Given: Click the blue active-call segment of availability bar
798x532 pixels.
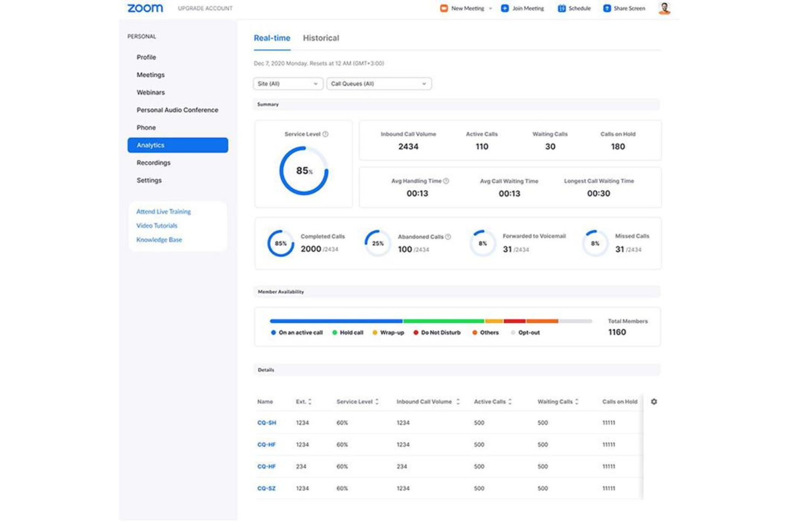Looking at the screenshot, I should click(336, 321).
